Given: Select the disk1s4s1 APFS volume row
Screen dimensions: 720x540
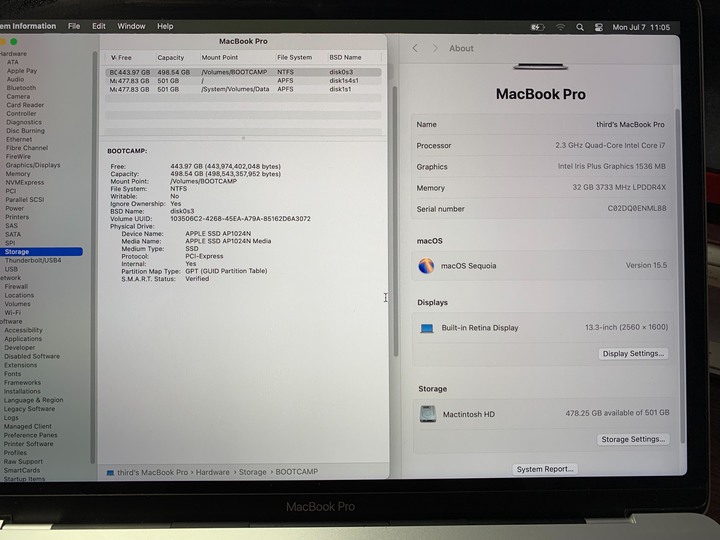Looking at the screenshot, I should point(243,81).
